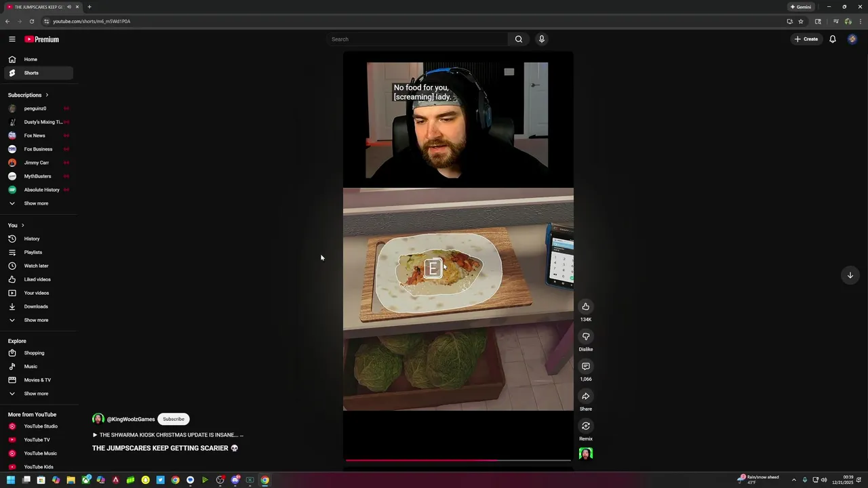This screenshot has height=488, width=868.
Task: Dislike this Short
Action: [586, 336]
